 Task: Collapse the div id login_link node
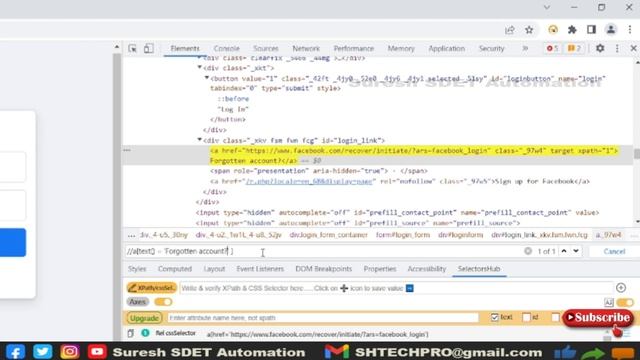tap(200, 140)
